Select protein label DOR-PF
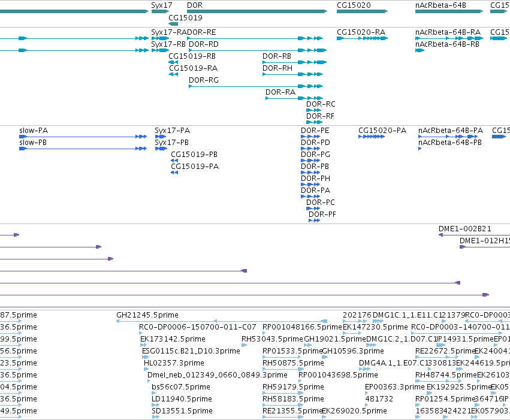Image resolution: width=510 pixels, height=420 pixels. pos(322,215)
